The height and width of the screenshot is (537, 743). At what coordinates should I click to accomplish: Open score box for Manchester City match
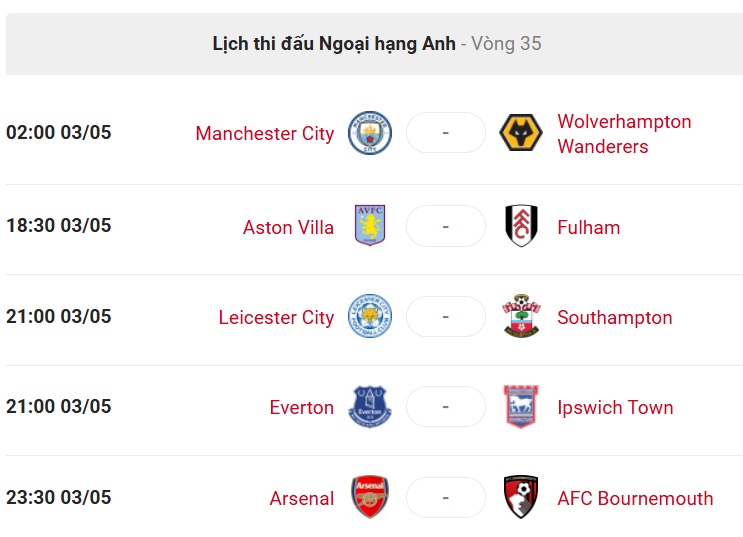[x=446, y=133]
